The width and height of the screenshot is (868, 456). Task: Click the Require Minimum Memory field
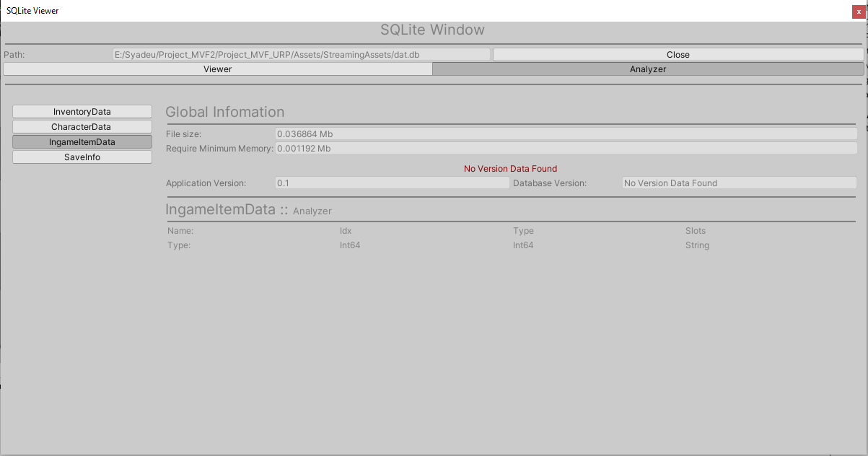[566, 149]
